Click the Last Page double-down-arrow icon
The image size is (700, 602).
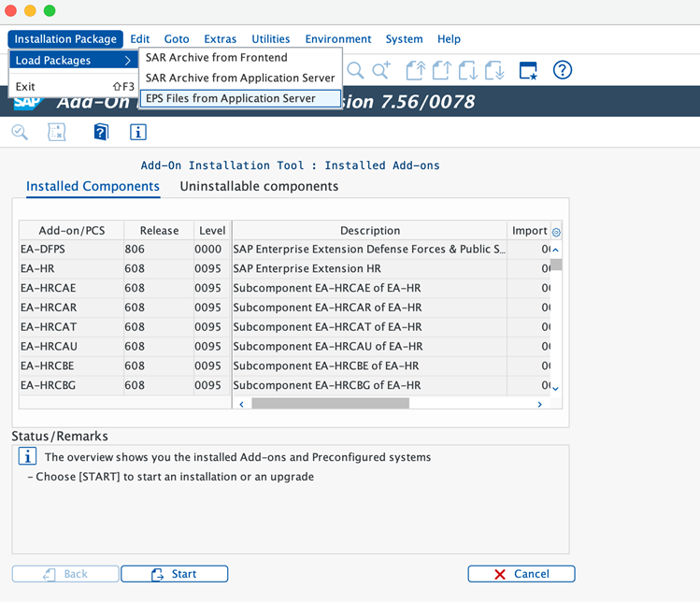pyautogui.click(x=495, y=70)
